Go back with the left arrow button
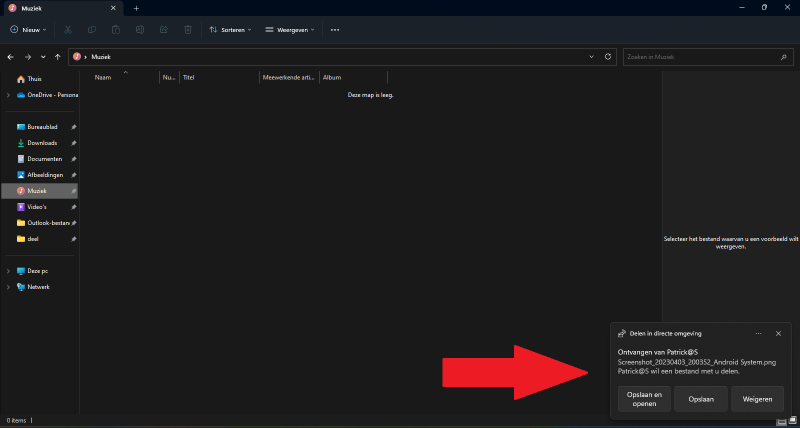800x428 pixels. click(11, 57)
